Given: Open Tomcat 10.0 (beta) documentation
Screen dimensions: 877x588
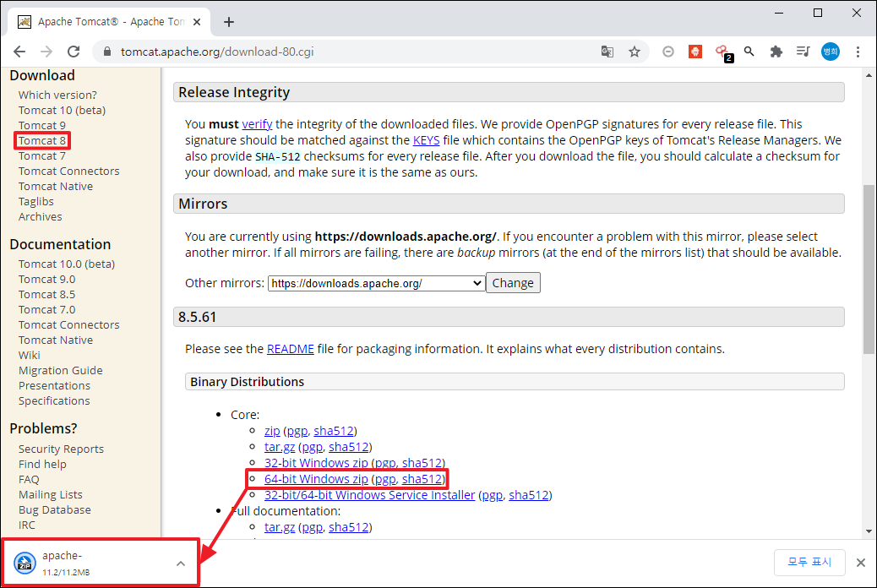Looking at the screenshot, I should tap(67, 264).
